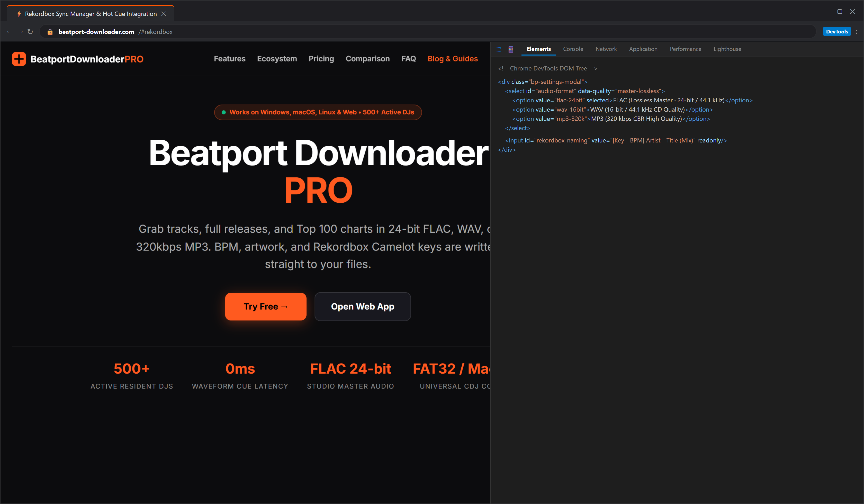Image resolution: width=864 pixels, height=504 pixels.
Task: Open the Console tab in DevTools
Action: (573, 49)
